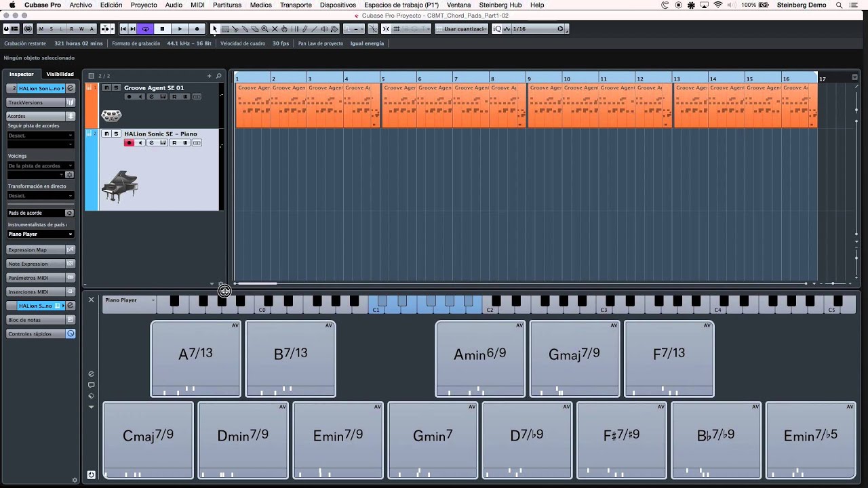
Task: Trigger the Cmaj7/9 chord pad
Action: point(149,440)
